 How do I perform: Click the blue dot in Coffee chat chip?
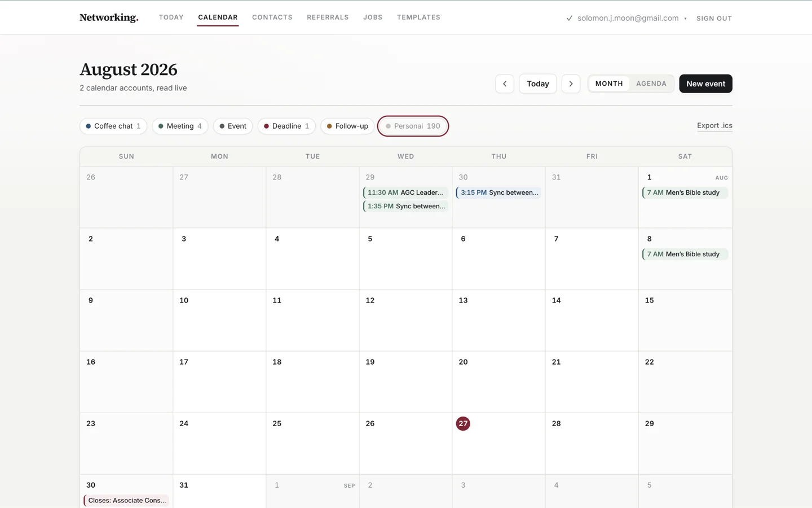89,126
